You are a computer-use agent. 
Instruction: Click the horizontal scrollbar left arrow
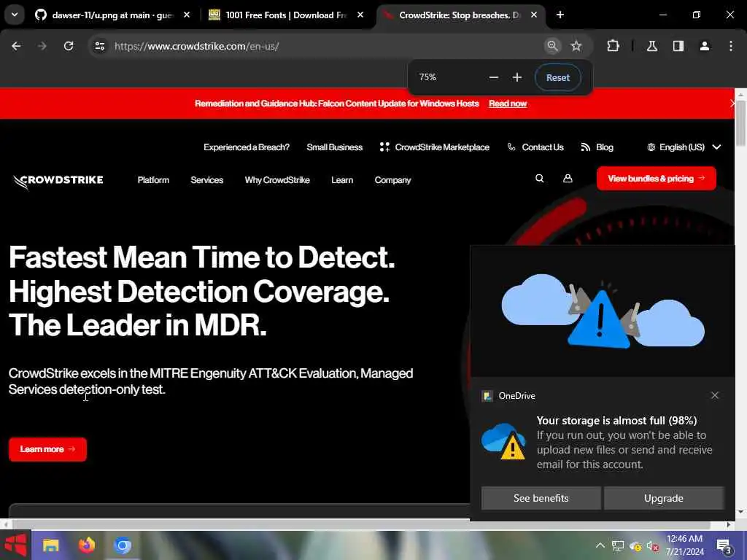coord(5,525)
